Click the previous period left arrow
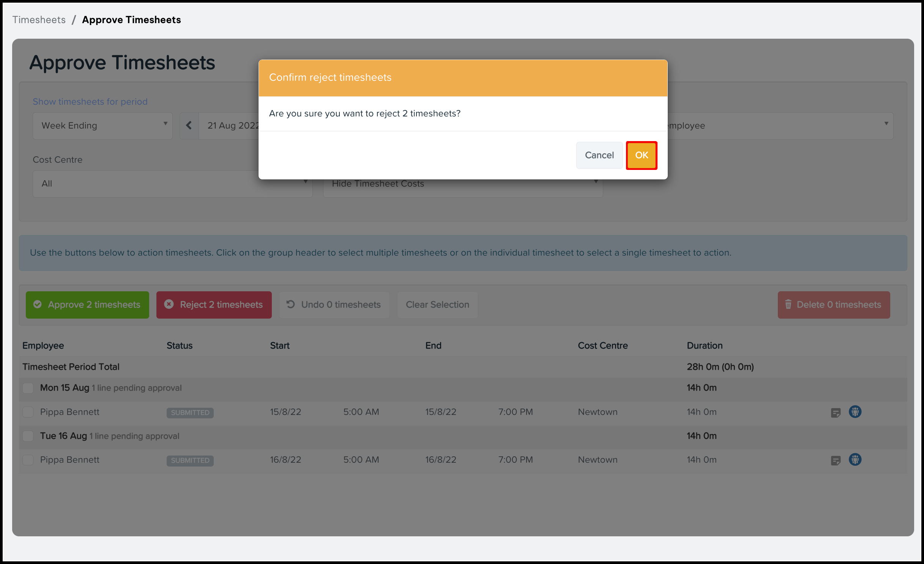 click(x=189, y=126)
